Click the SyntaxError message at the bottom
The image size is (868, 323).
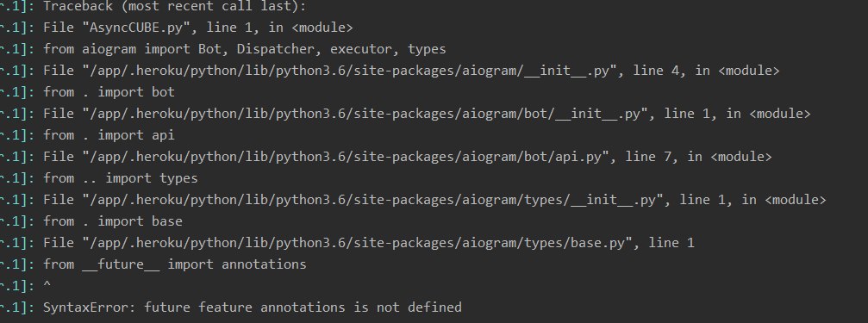[252, 307]
